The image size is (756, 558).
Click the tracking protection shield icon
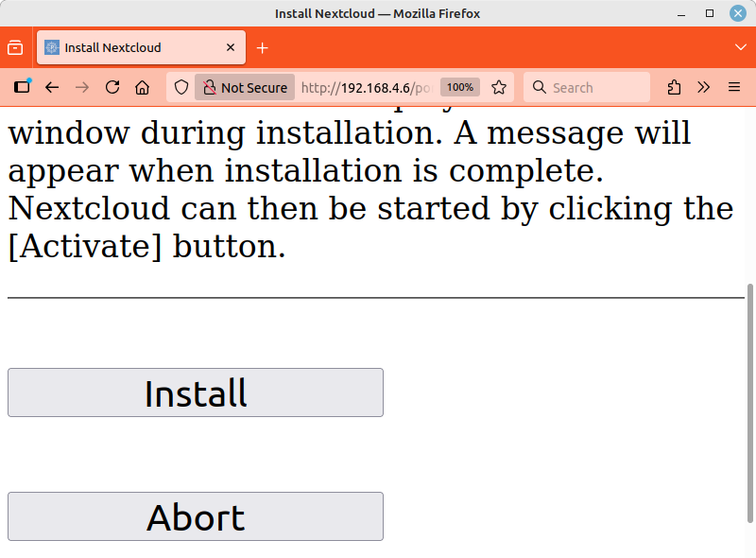(181, 87)
